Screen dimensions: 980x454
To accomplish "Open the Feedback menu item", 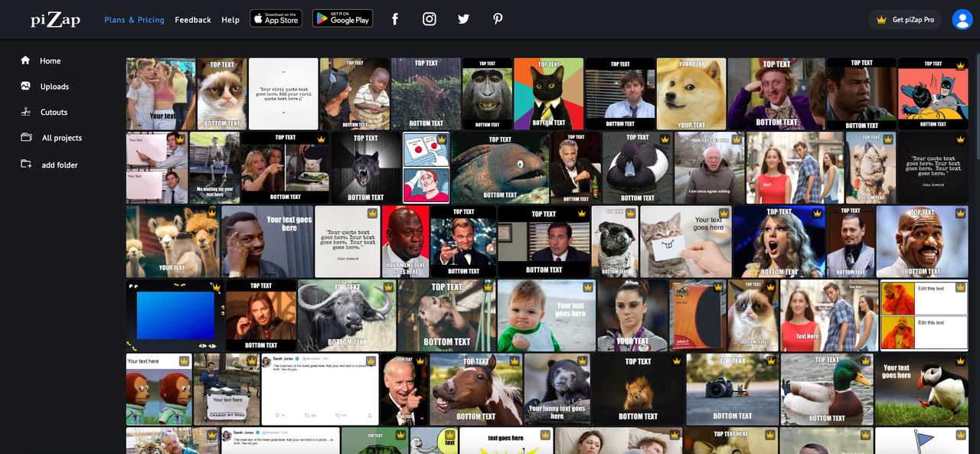I will pyautogui.click(x=193, y=20).
